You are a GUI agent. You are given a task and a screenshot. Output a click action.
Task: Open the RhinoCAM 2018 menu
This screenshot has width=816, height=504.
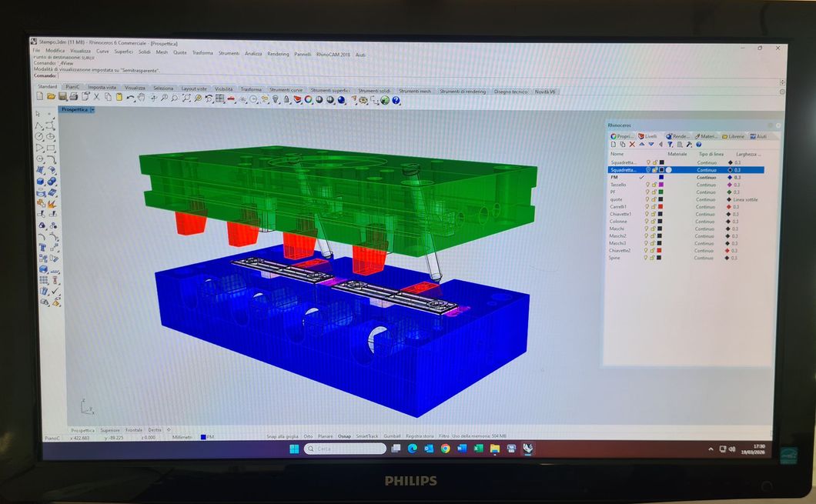pyautogui.click(x=333, y=54)
